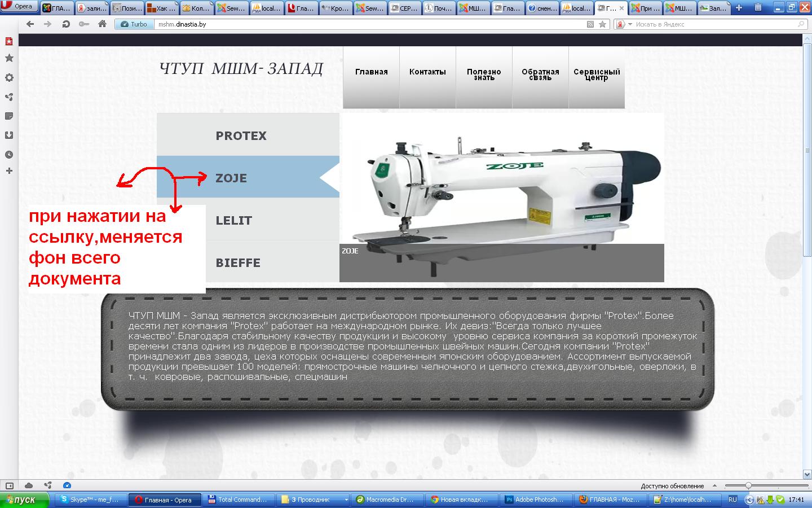This screenshot has height=508, width=812.
Task: Switch to the 'зали...' Yandex tab
Action: click(x=91, y=8)
